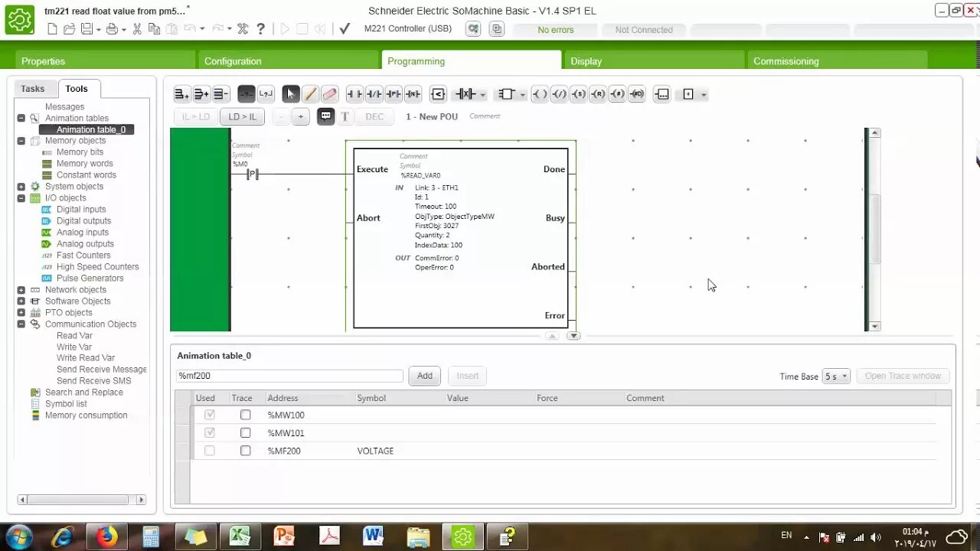Image resolution: width=980 pixels, height=551 pixels.
Task: Click the Add button
Action: 425,376
